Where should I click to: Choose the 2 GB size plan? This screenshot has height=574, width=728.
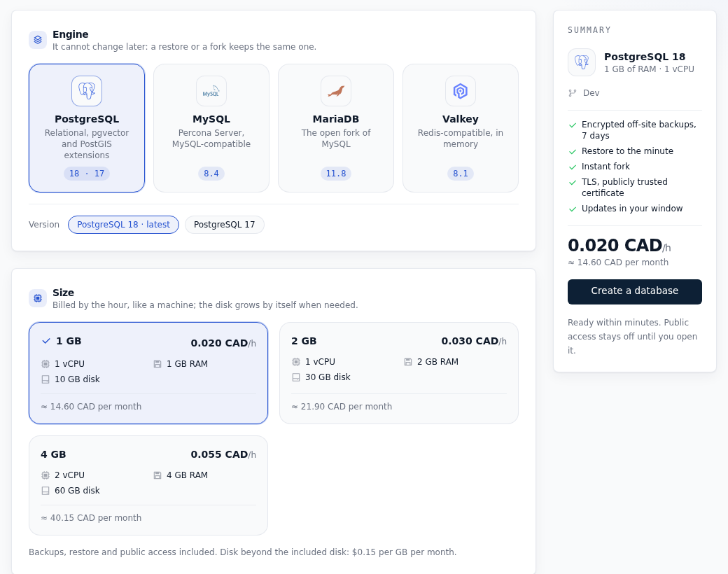[x=399, y=373]
